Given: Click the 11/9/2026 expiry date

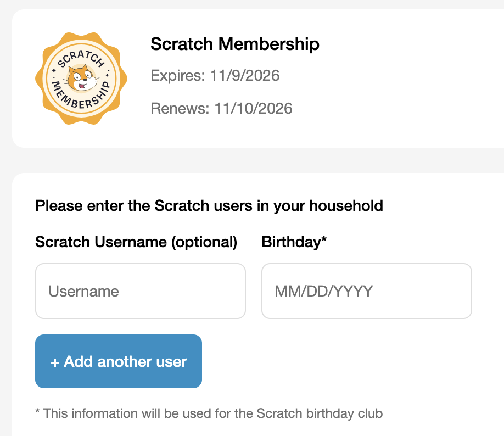Looking at the screenshot, I should click(x=244, y=75).
